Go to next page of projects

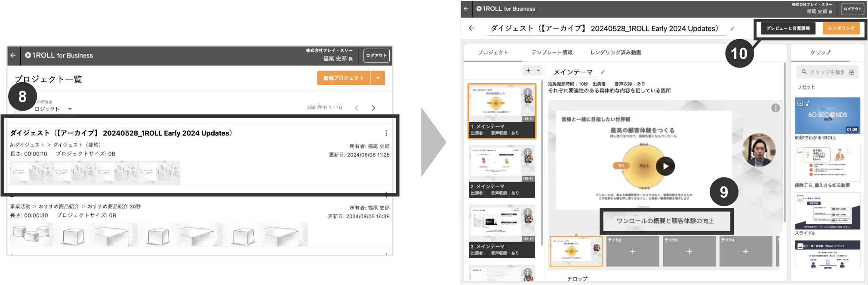pos(373,108)
